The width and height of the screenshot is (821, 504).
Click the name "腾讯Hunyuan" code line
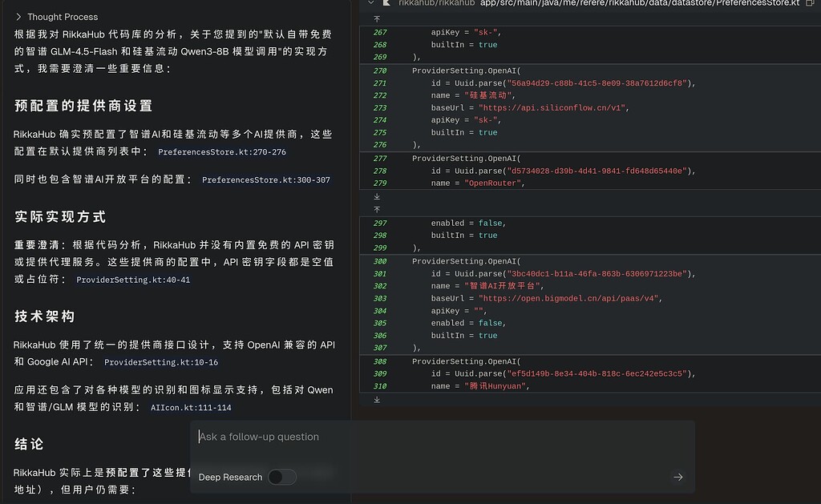[x=480, y=386]
